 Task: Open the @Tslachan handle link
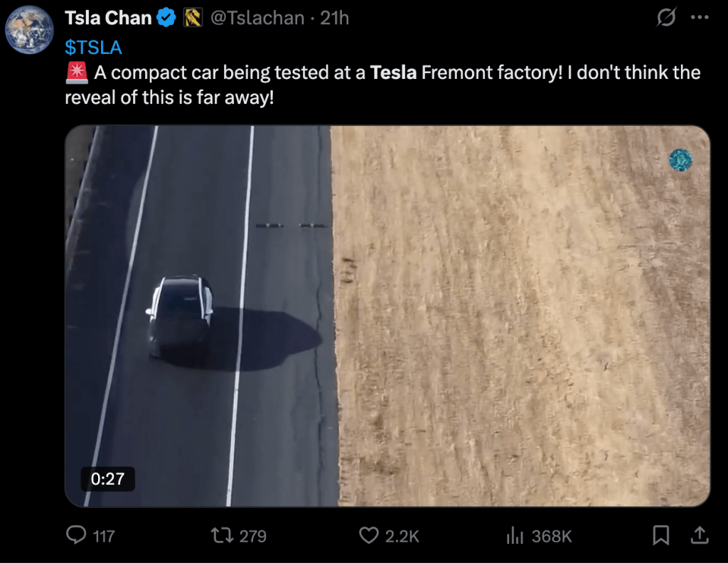(x=257, y=18)
